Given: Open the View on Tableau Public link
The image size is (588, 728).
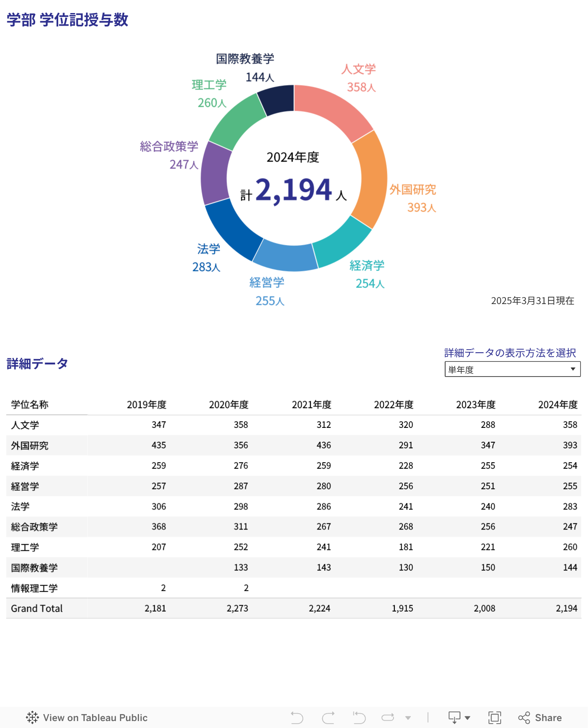Looking at the screenshot, I should 87,718.
